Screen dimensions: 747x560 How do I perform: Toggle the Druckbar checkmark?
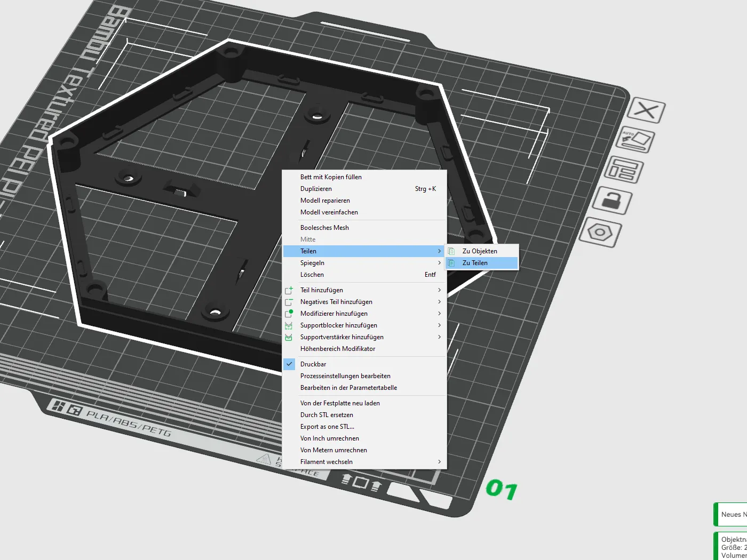coord(289,364)
